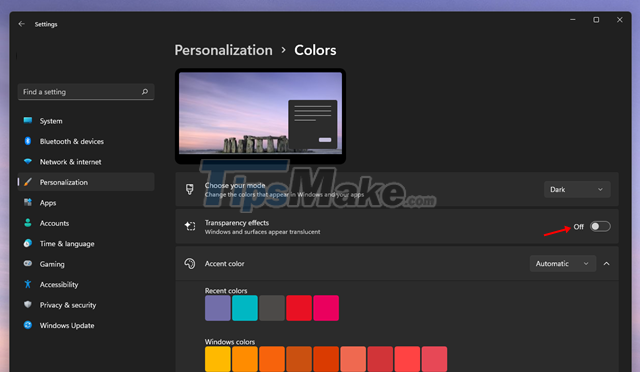Open Time & language settings
640x372 pixels.
coord(86,243)
